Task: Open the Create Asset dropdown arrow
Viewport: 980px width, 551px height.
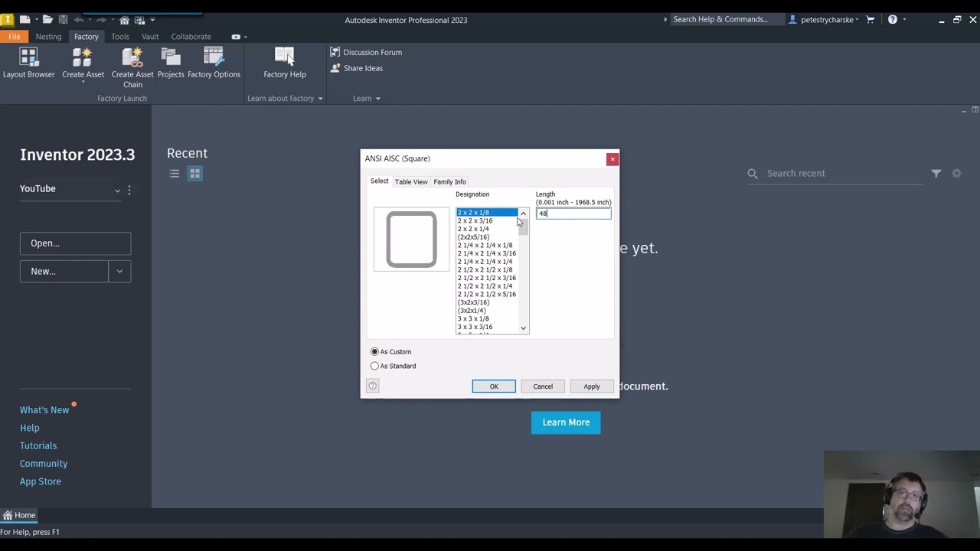Action: coord(83,81)
